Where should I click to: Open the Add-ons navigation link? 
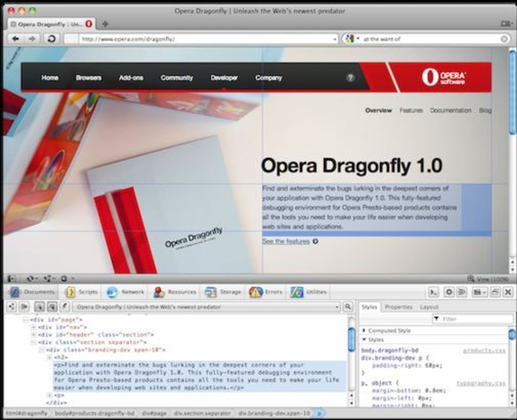click(x=131, y=78)
